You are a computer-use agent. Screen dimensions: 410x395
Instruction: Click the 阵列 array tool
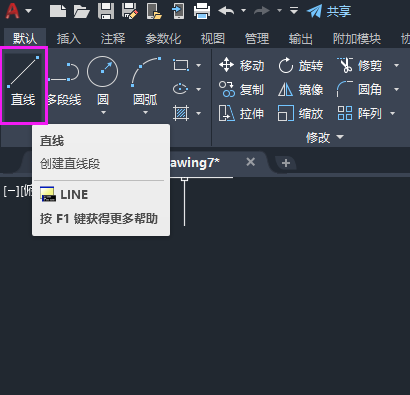359,113
